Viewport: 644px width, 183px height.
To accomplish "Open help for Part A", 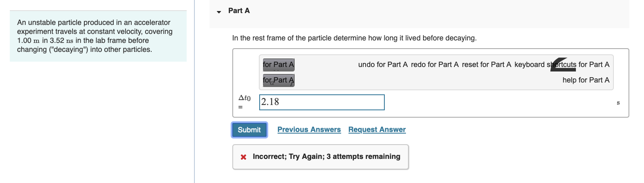I will tap(586, 80).
